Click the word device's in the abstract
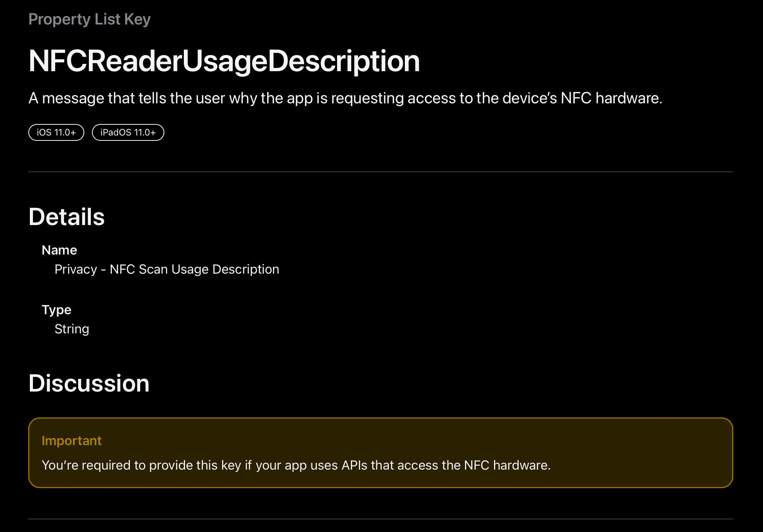 coord(530,98)
